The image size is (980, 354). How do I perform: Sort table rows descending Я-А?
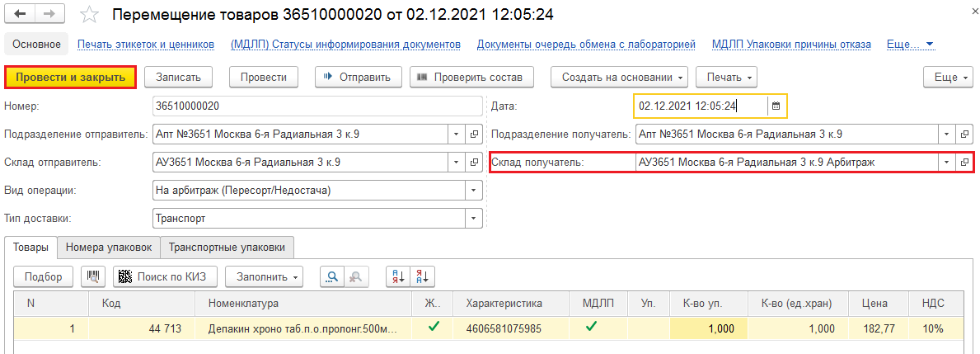click(x=423, y=276)
